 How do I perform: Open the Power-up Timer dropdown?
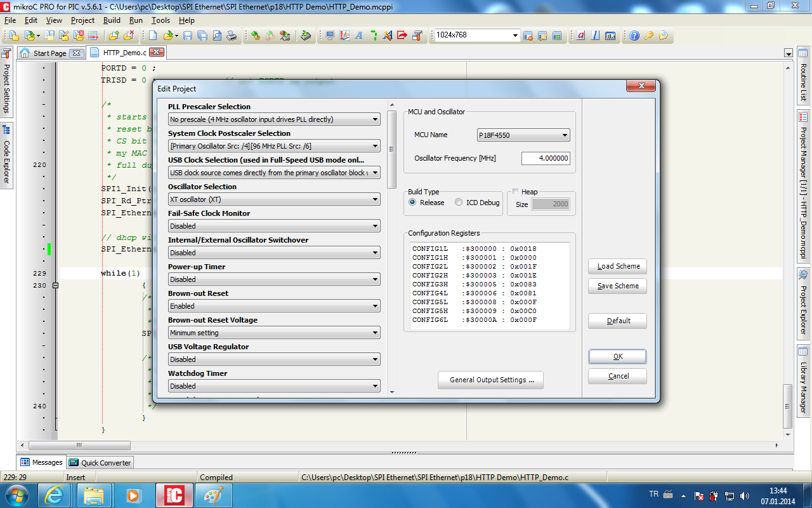pyautogui.click(x=274, y=279)
